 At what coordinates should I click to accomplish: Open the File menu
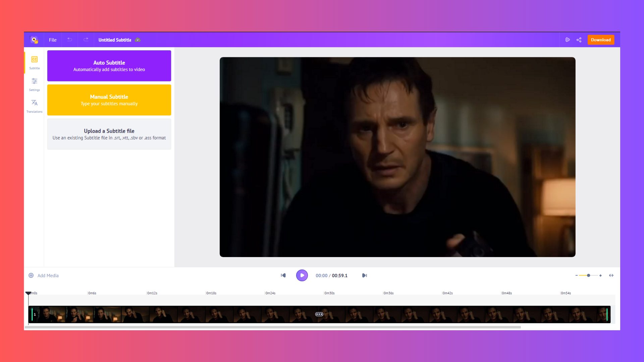click(53, 40)
